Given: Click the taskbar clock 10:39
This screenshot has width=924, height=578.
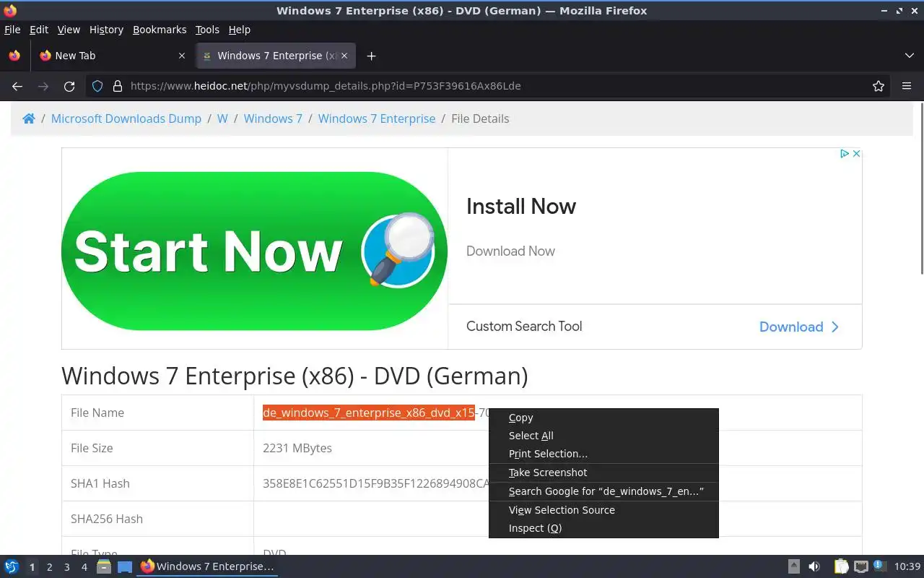Looking at the screenshot, I should pyautogui.click(x=907, y=566).
